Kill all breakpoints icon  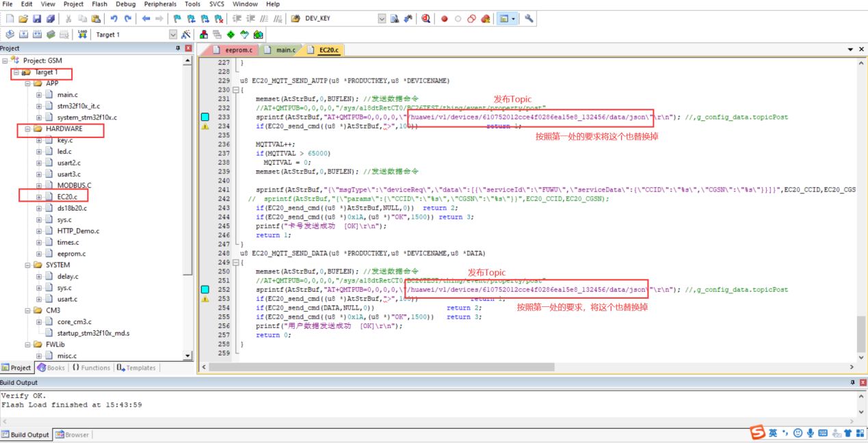(485, 18)
